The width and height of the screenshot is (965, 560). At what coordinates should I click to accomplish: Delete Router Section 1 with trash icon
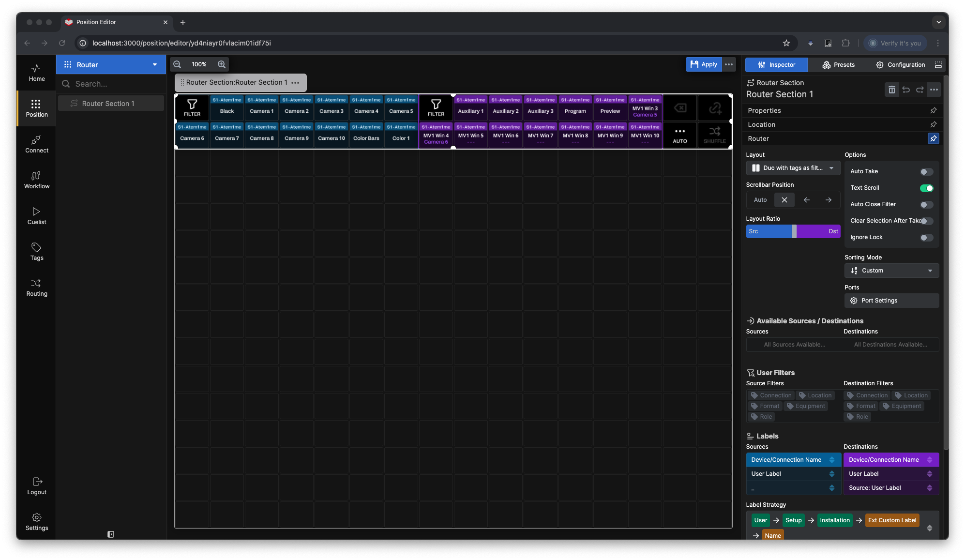point(891,90)
